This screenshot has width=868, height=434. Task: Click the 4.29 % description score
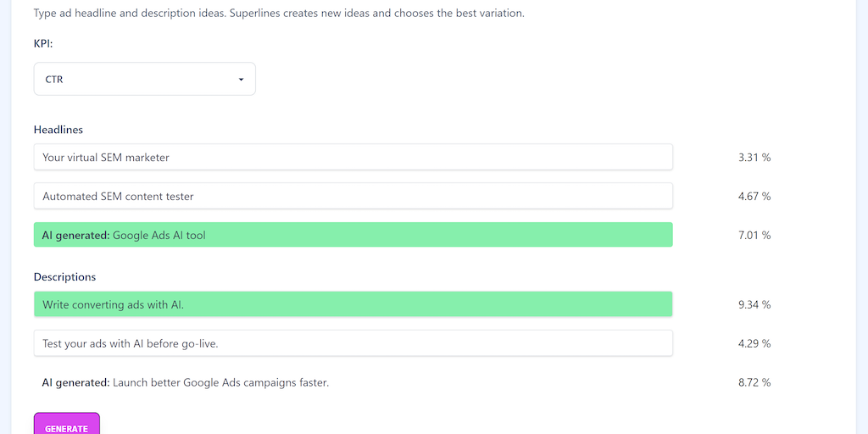[x=754, y=343]
